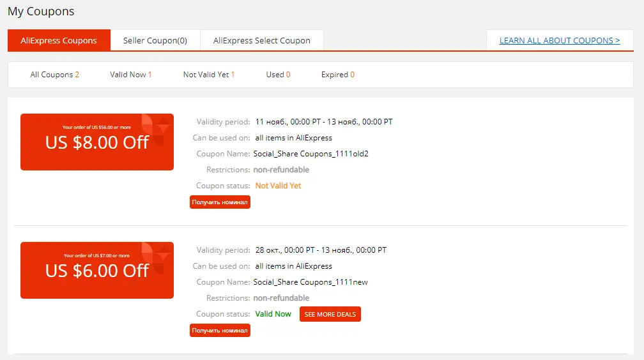Click 'Your order of US $56.00 or more' text
The height and width of the screenshot is (360, 644).
(x=96, y=127)
